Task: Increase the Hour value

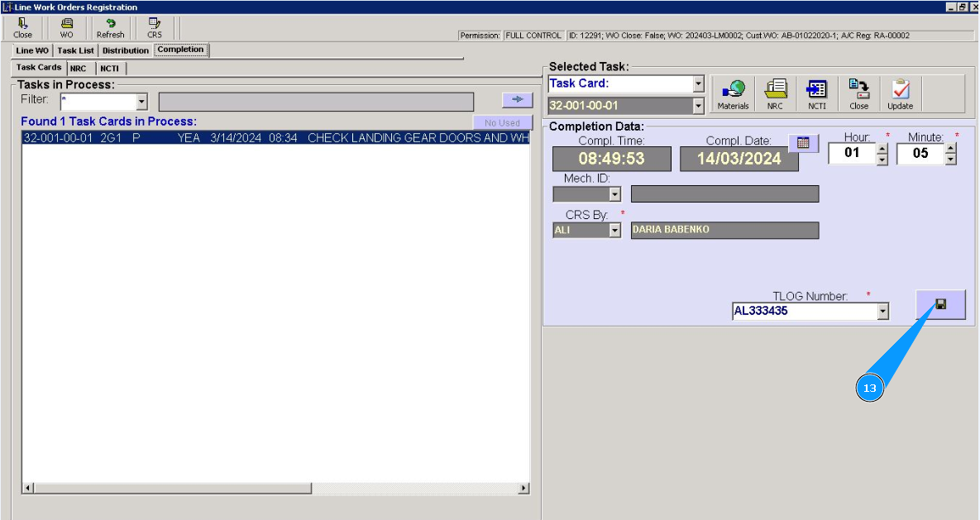Action: [x=882, y=149]
